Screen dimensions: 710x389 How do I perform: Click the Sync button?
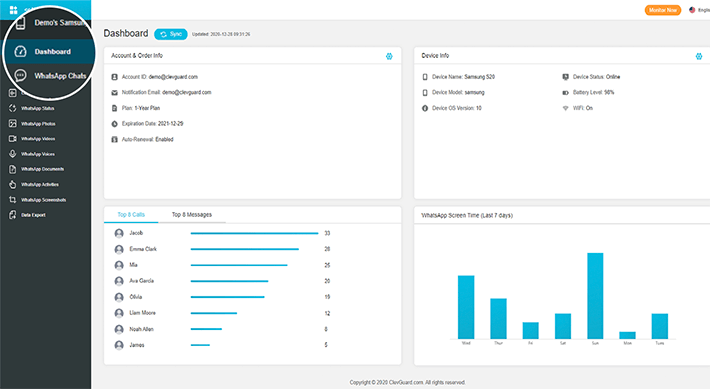(171, 34)
